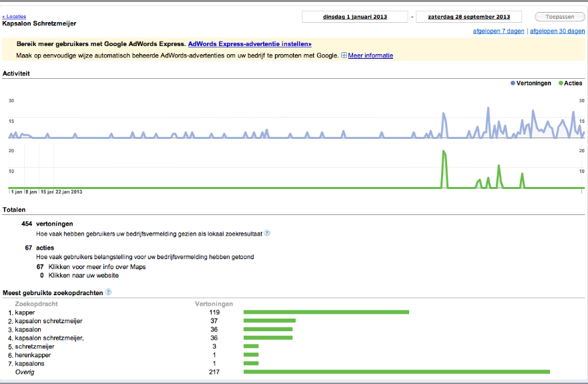This screenshot has width=588, height=384.
Task: Click the 217 value for Overig
Action: point(214,372)
